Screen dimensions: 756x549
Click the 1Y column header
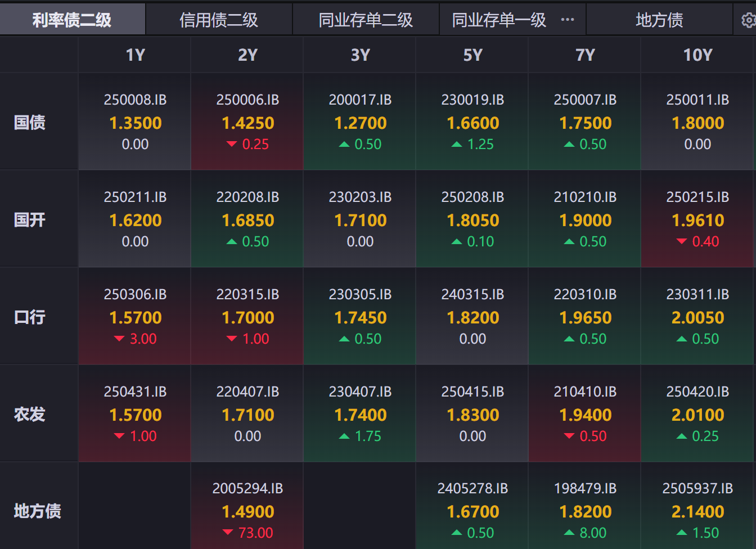tap(135, 55)
